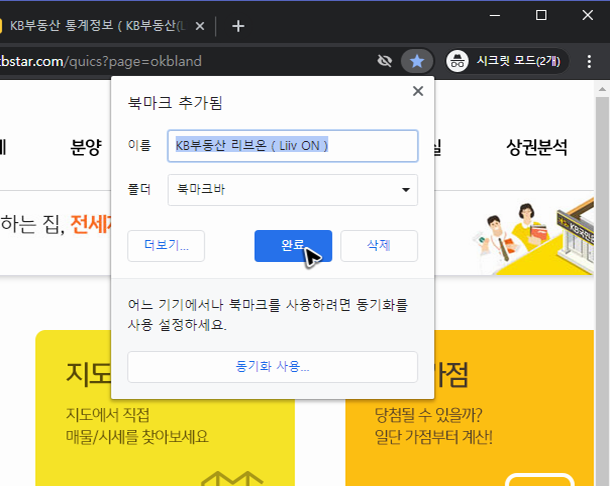Confirm bookmark with 완료 button
Image resolution: width=610 pixels, height=486 pixels.
(x=293, y=246)
